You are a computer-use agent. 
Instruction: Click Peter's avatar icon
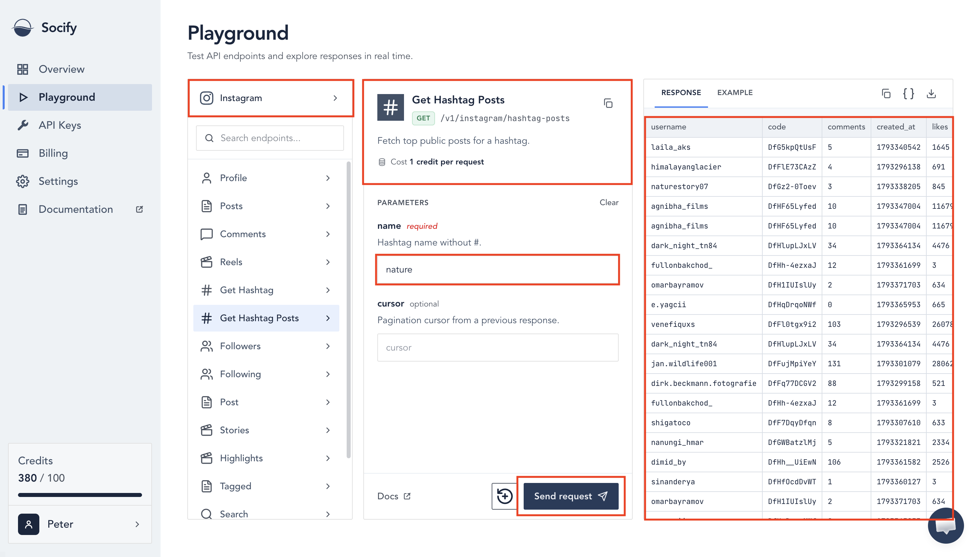click(x=29, y=524)
